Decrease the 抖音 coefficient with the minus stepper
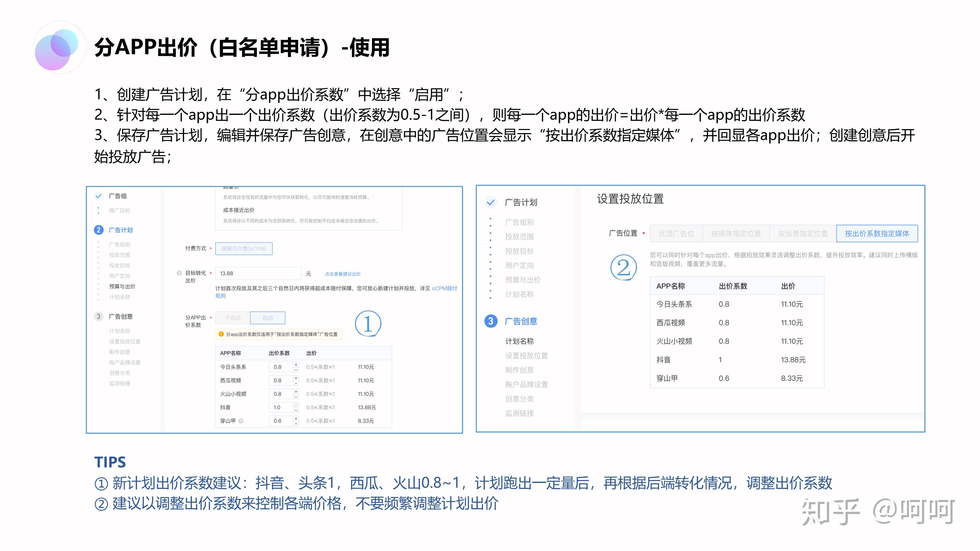 click(296, 410)
